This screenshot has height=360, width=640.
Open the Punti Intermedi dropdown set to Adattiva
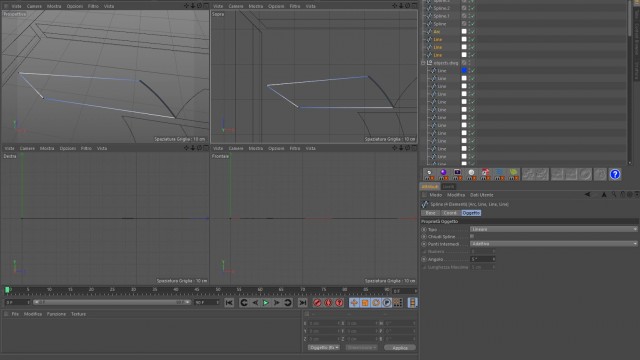coord(553,244)
